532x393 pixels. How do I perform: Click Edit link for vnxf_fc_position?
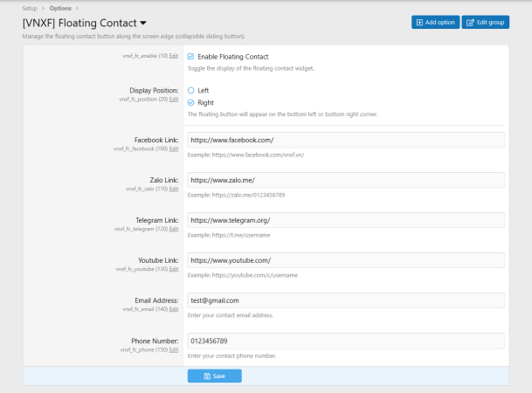[174, 100]
